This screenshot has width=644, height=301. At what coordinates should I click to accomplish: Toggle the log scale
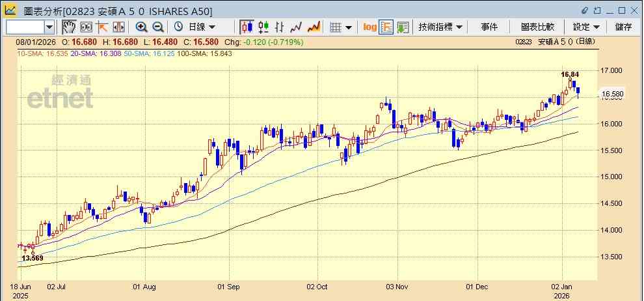369,27
